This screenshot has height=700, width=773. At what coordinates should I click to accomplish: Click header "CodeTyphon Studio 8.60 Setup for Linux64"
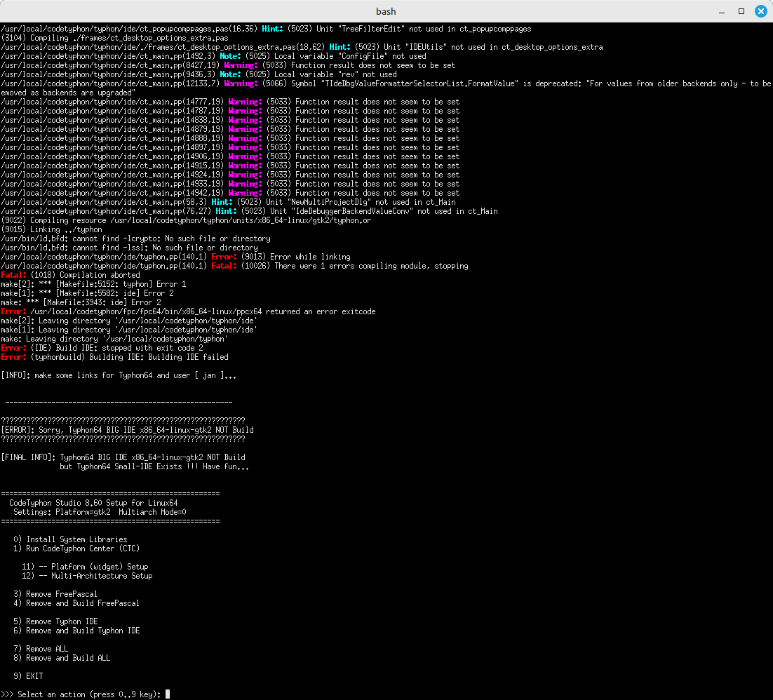tap(94, 503)
